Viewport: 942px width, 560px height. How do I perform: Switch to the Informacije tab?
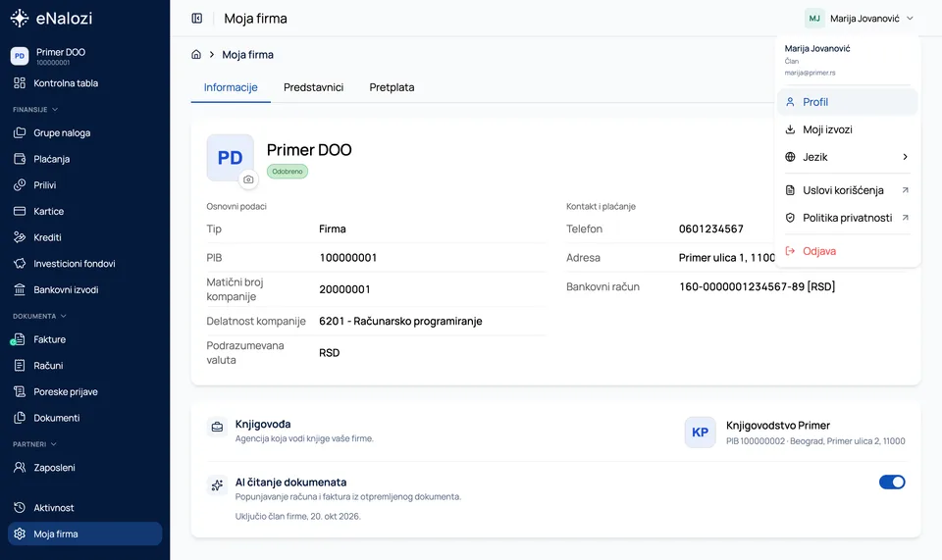point(231,87)
